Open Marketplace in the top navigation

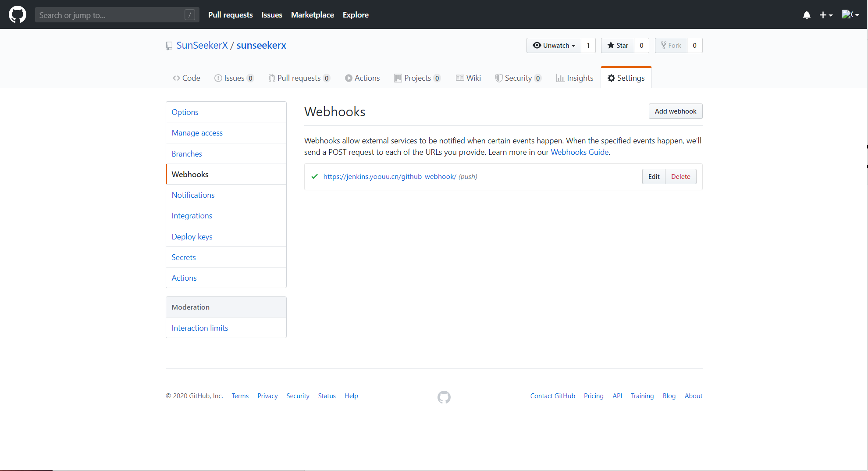click(312, 15)
